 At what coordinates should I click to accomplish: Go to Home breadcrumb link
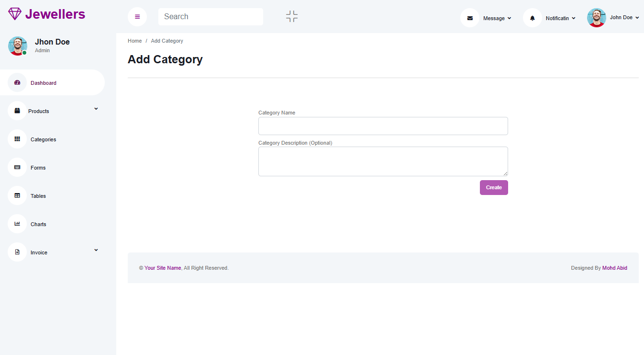(x=134, y=41)
